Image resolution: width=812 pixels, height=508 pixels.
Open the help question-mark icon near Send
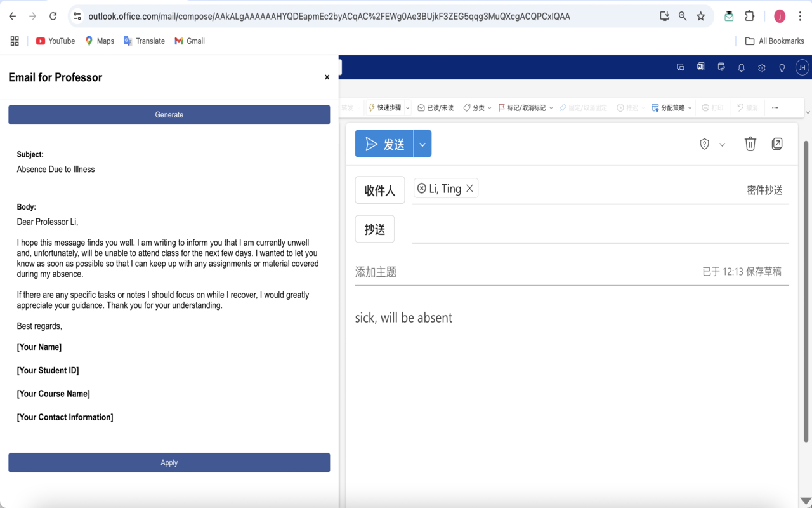pos(704,144)
